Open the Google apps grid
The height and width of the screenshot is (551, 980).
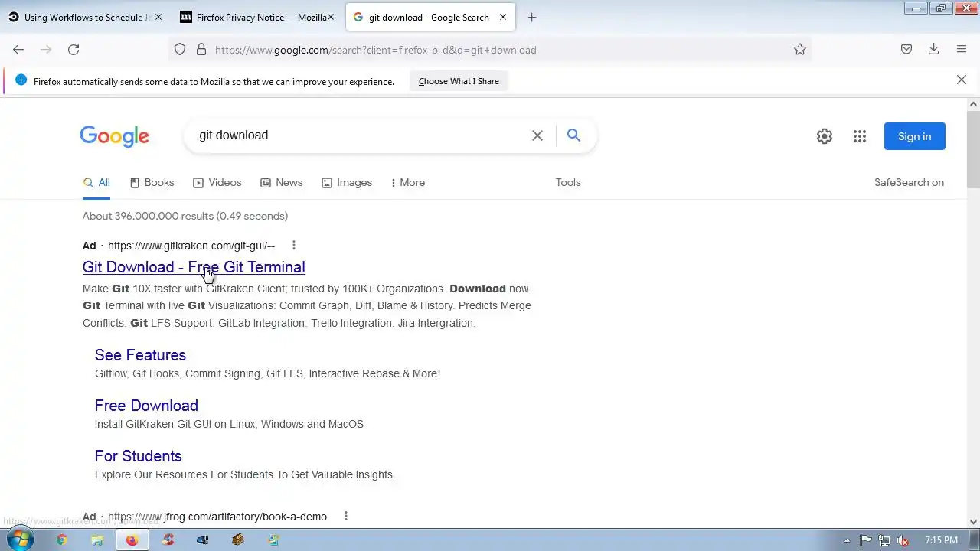pos(860,136)
